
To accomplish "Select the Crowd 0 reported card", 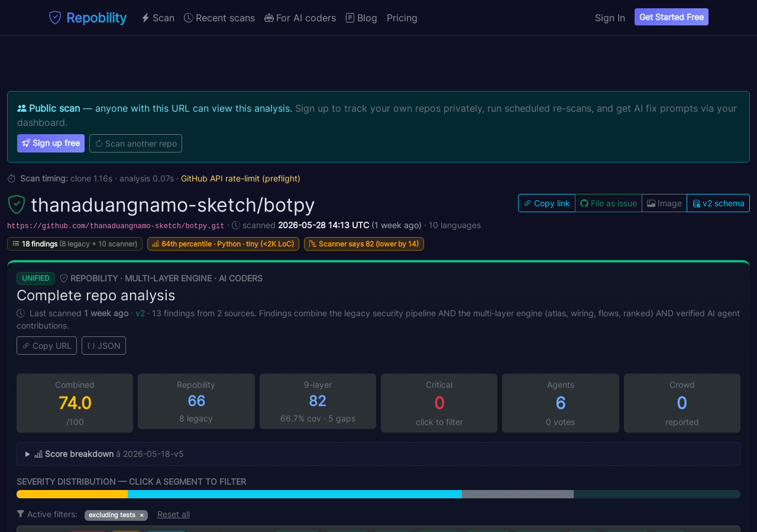I will 682,403.
